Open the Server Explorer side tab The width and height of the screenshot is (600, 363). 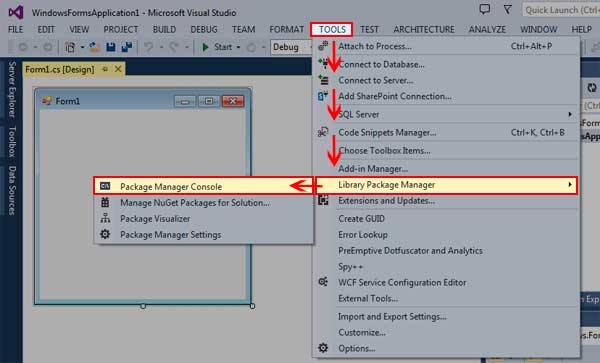pyautogui.click(x=12, y=89)
